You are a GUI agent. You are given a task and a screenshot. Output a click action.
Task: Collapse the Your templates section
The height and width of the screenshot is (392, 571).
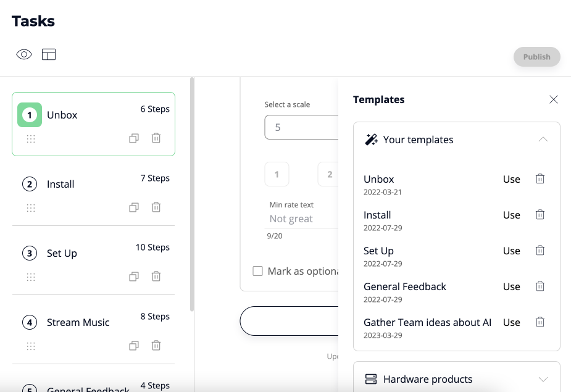click(x=543, y=140)
